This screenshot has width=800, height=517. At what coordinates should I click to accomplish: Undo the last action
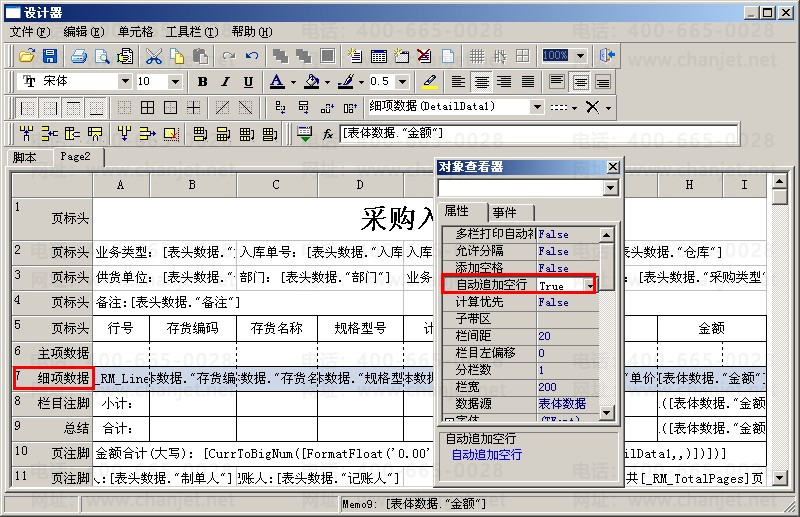point(252,56)
